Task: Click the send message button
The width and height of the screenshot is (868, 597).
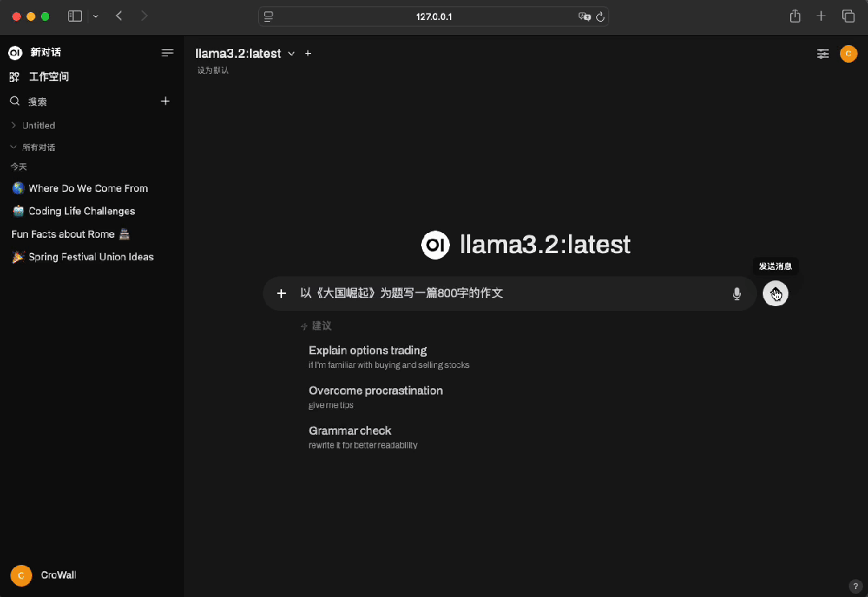Action: (x=775, y=293)
